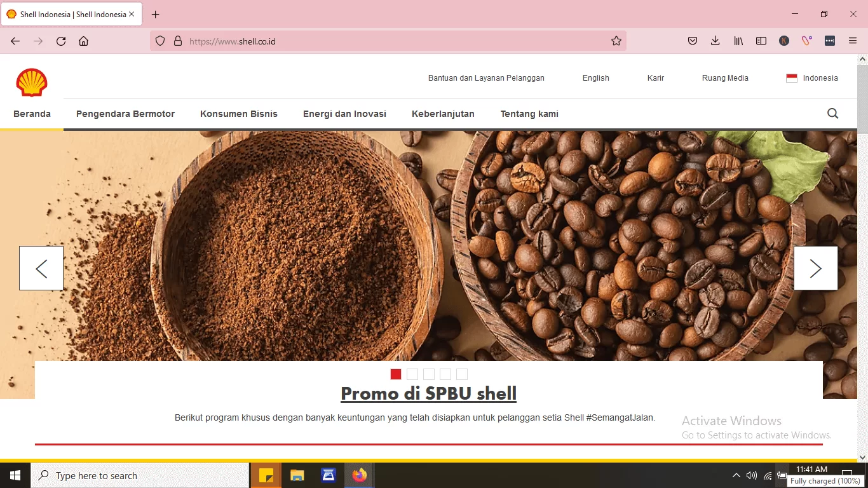Open Keberlanjutan menu
868x488 pixels.
point(443,114)
